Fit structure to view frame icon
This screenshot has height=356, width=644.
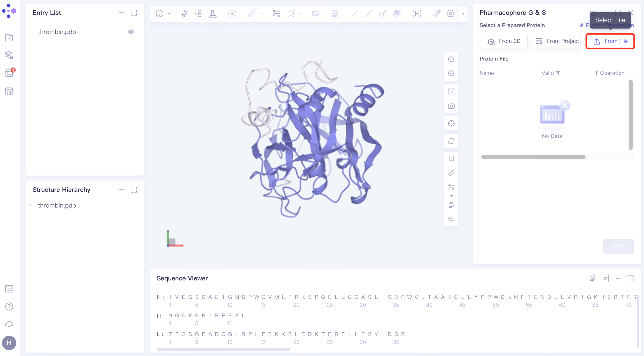click(x=451, y=92)
